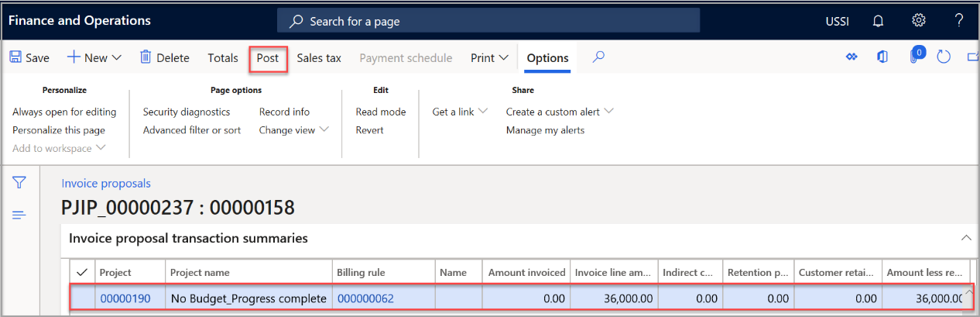
Task: Collapse Invoice proposal transaction summaries section
Action: pos(965,238)
